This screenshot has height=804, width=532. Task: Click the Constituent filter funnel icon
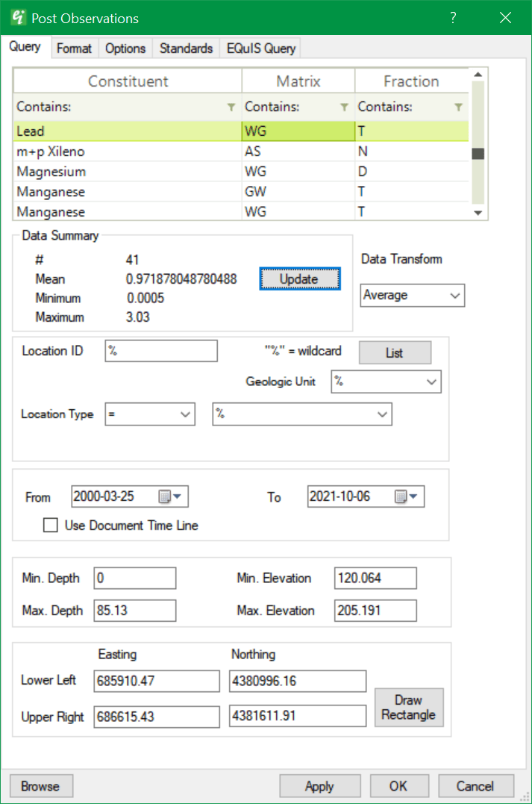point(231,107)
